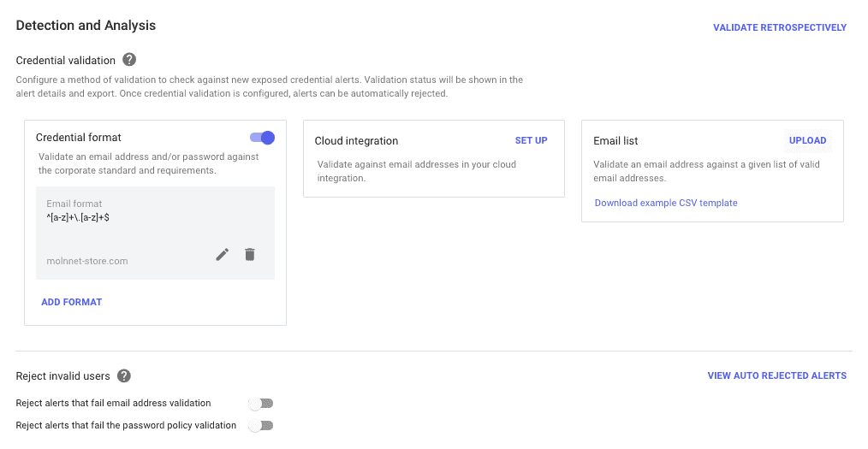Delete the molnnet-store.com email format
868x449 pixels.
point(250,254)
